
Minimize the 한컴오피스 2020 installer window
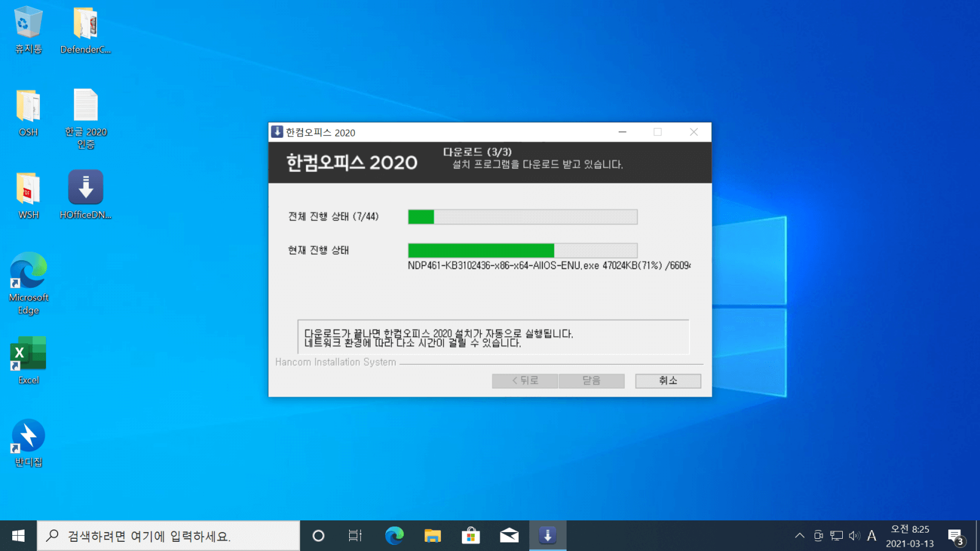point(622,132)
